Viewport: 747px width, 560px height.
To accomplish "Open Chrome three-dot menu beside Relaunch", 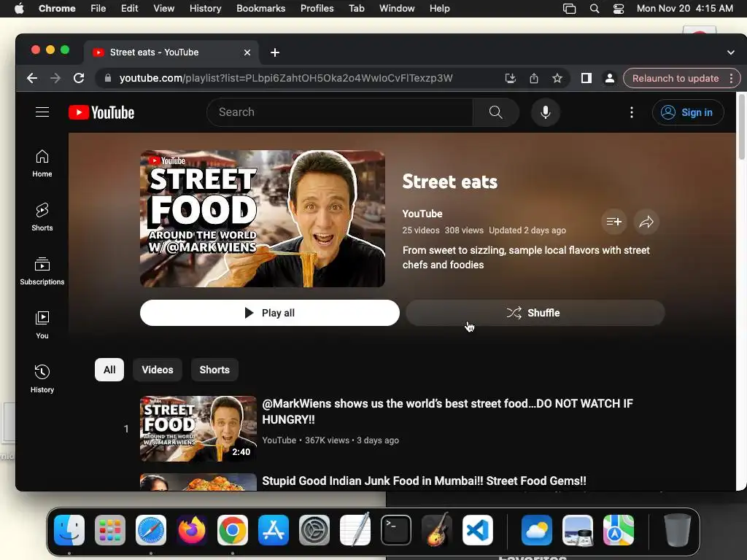I will 731,78.
